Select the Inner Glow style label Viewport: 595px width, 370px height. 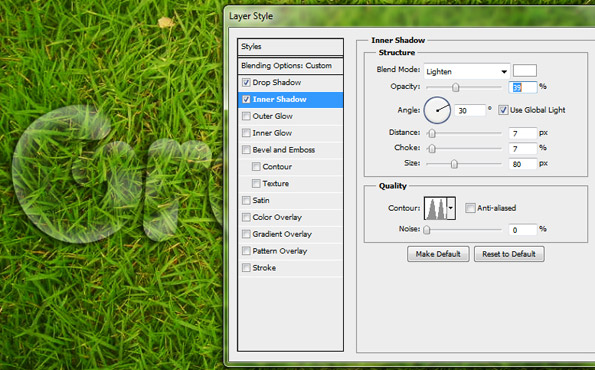click(x=272, y=133)
